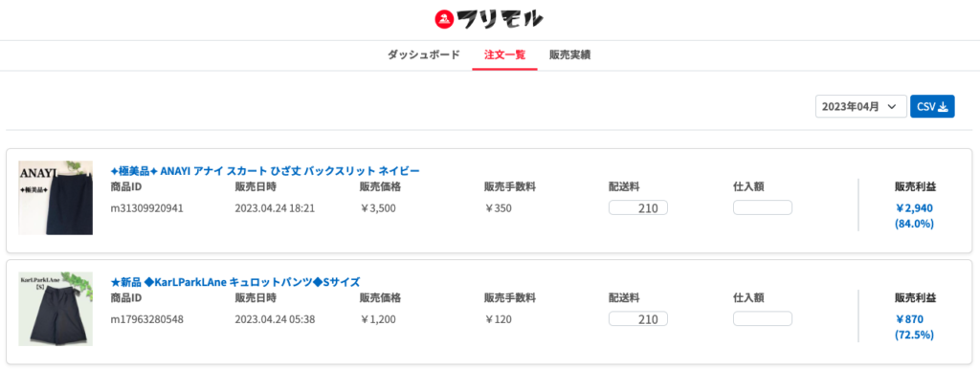
Task: Click the フリモル brand wordmark
Action: point(500,20)
